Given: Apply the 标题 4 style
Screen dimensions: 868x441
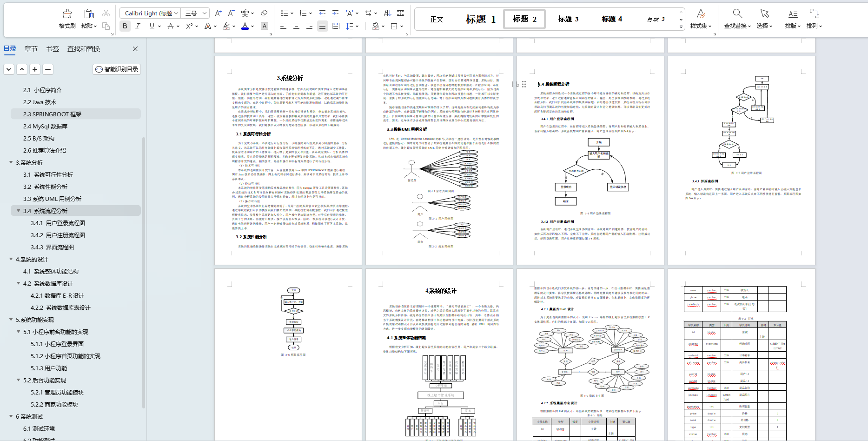Looking at the screenshot, I should (x=612, y=19).
